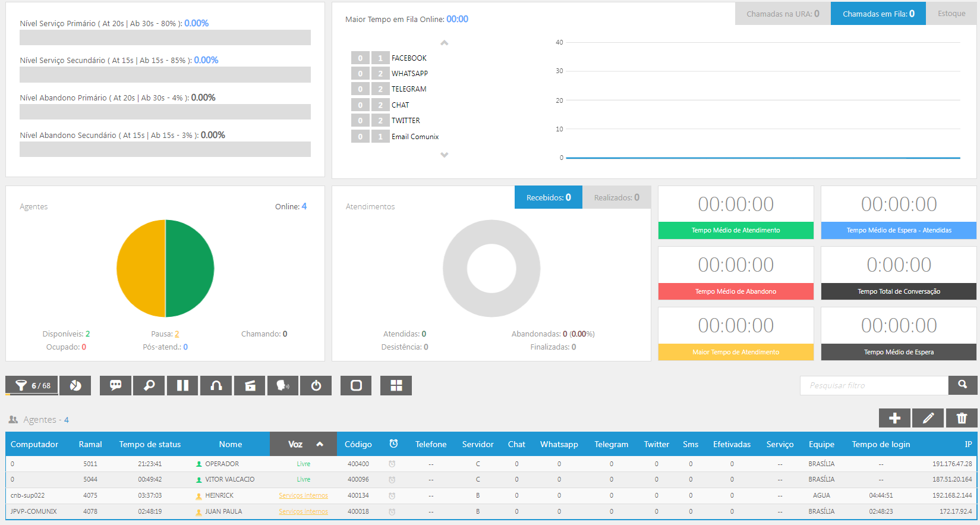Select Chamadas na URA tab
Image resolution: width=980 pixels, height=525 pixels.
(x=783, y=14)
